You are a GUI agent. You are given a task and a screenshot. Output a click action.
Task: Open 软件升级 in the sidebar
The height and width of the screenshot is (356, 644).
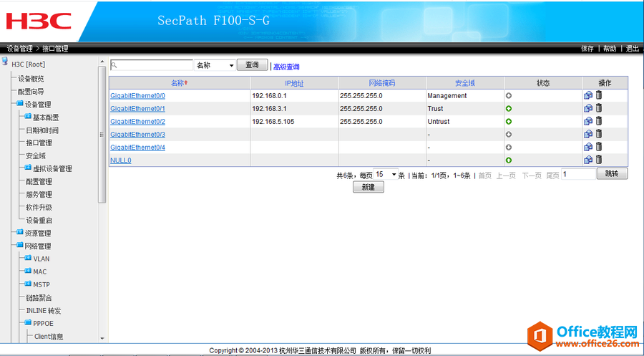tap(39, 207)
